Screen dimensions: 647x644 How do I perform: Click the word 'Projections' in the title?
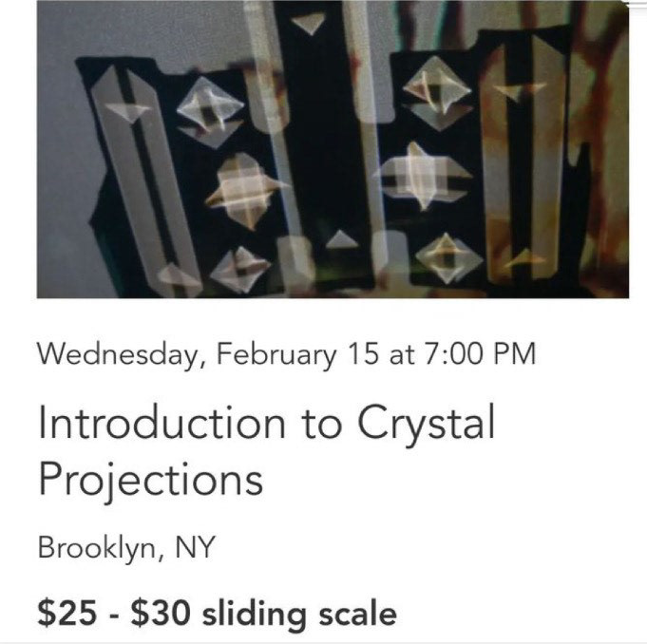click(x=150, y=480)
